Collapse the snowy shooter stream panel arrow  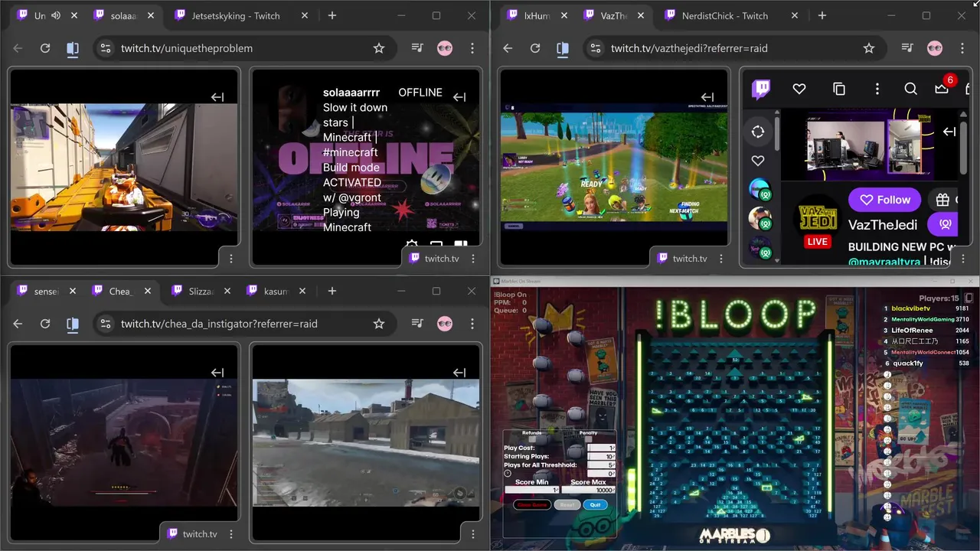click(459, 373)
